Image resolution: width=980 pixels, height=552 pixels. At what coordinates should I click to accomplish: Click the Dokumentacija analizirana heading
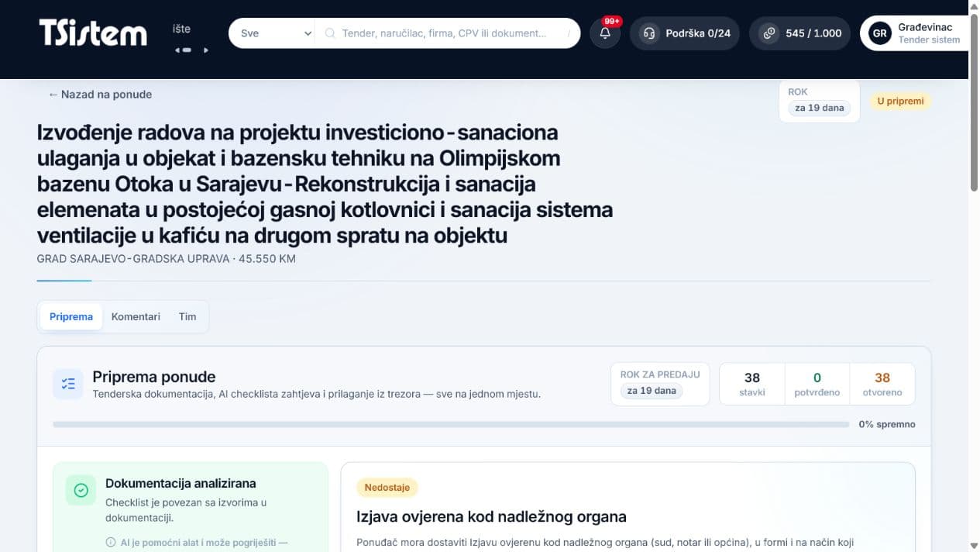tap(181, 483)
